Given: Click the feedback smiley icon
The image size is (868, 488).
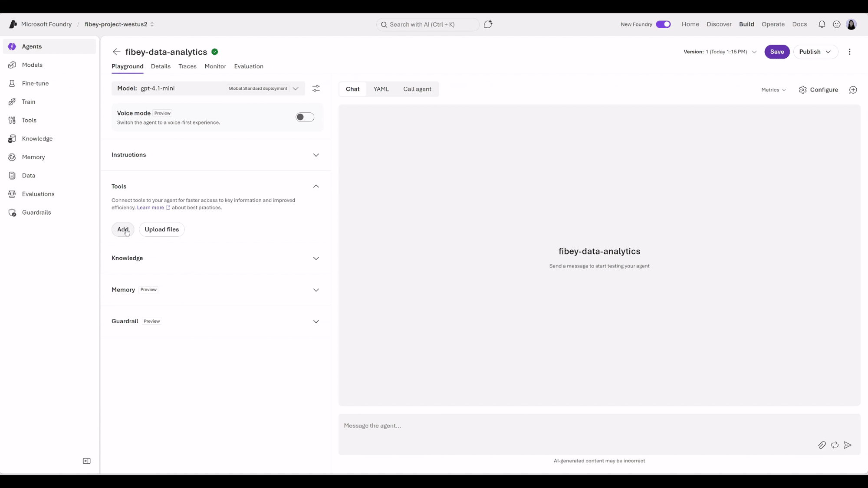Looking at the screenshot, I should [836, 24].
